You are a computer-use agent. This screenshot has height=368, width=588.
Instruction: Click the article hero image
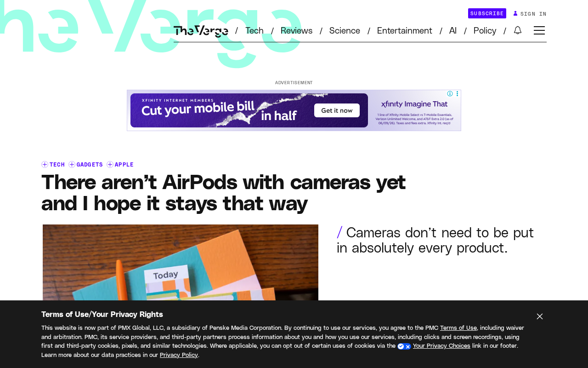(181, 262)
